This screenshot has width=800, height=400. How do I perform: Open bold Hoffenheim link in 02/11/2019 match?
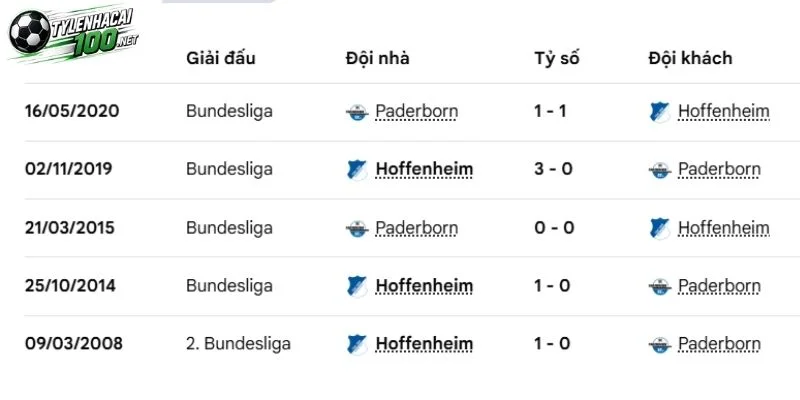(424, 169)
